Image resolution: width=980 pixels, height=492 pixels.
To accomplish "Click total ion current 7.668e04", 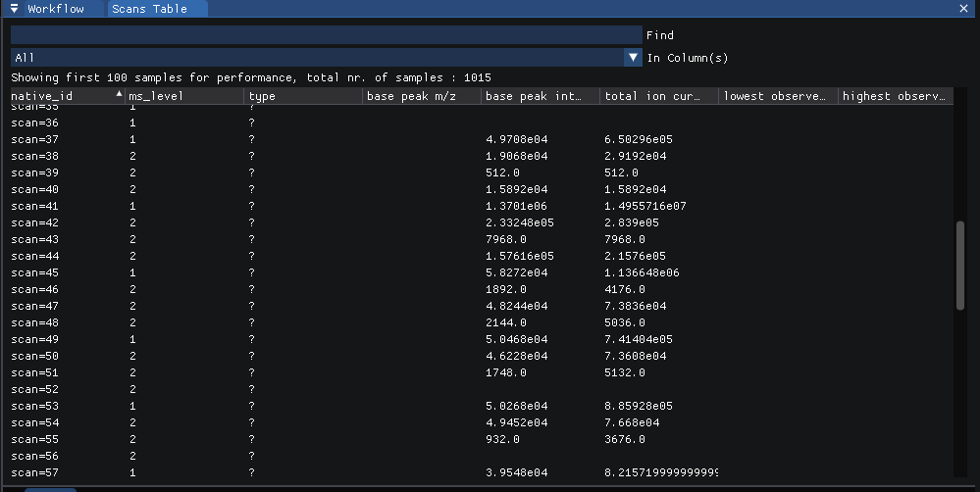I will tap(632, 422).
